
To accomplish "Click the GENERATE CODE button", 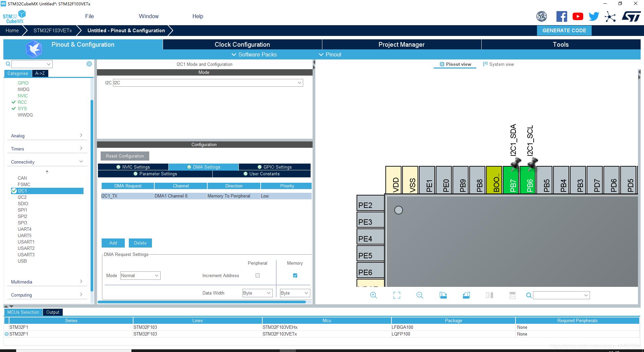I will (x=564, y=31).
